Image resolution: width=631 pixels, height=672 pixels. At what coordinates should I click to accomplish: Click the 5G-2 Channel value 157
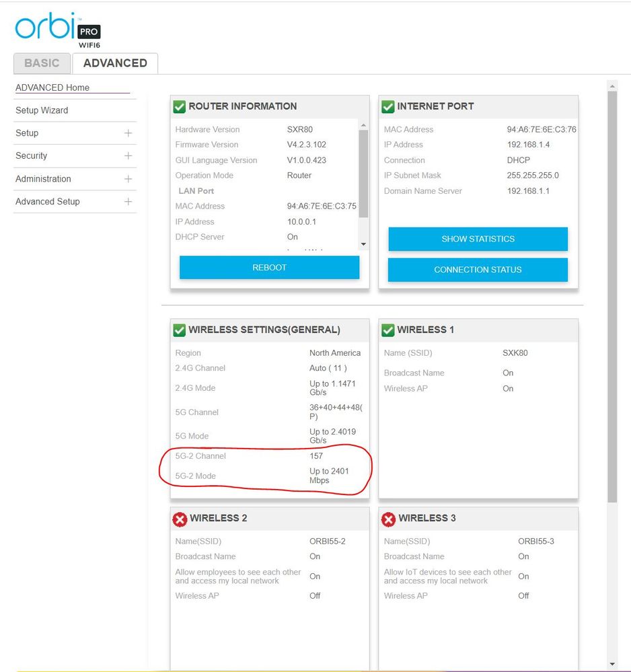click(x=316, y=456)
